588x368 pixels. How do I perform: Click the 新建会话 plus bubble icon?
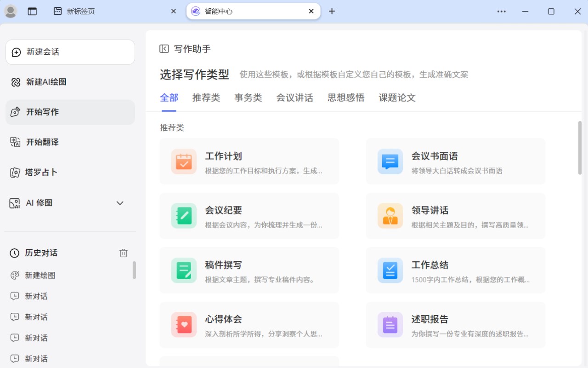[x=16, y=52]
